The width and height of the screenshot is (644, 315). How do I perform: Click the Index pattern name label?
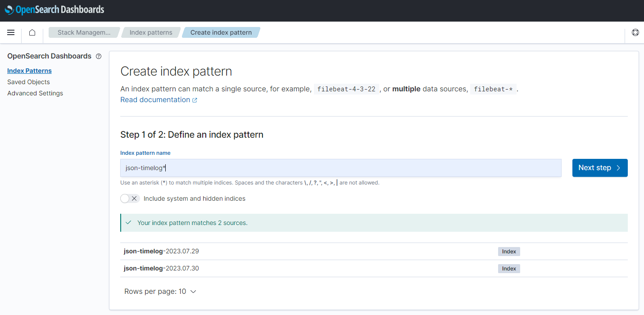click(x=145, y=153)
